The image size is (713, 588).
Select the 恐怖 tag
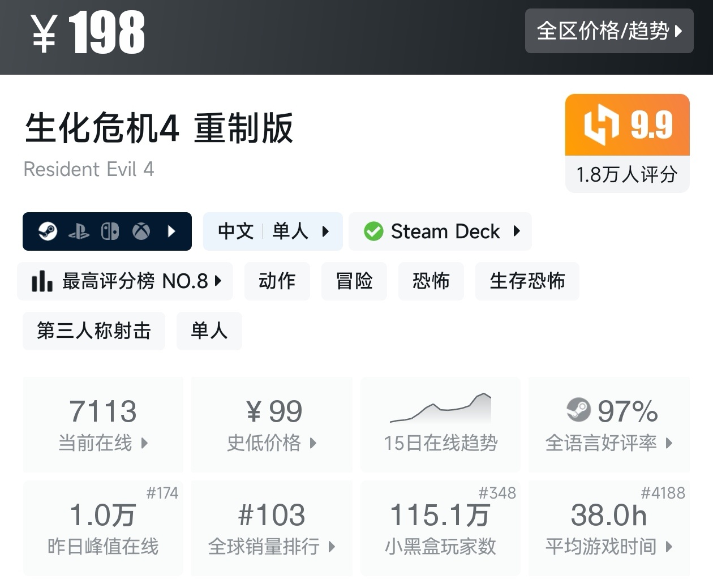(x=431, y=281)
